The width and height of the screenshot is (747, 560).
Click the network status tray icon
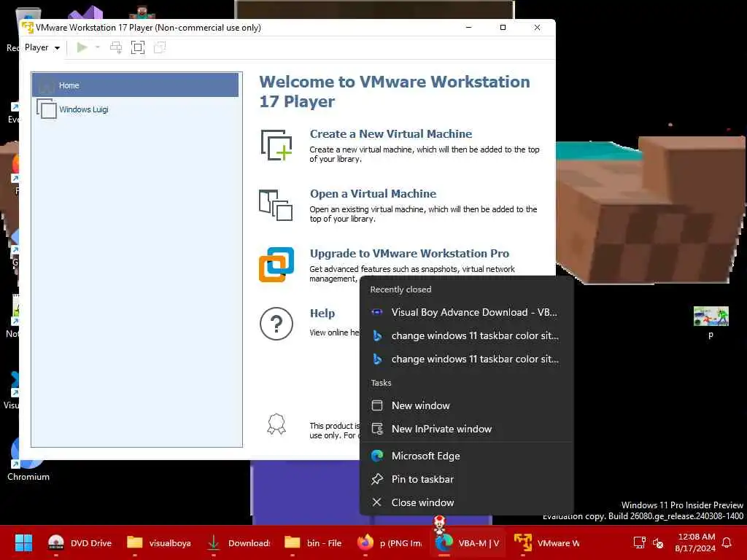(639, 542)
